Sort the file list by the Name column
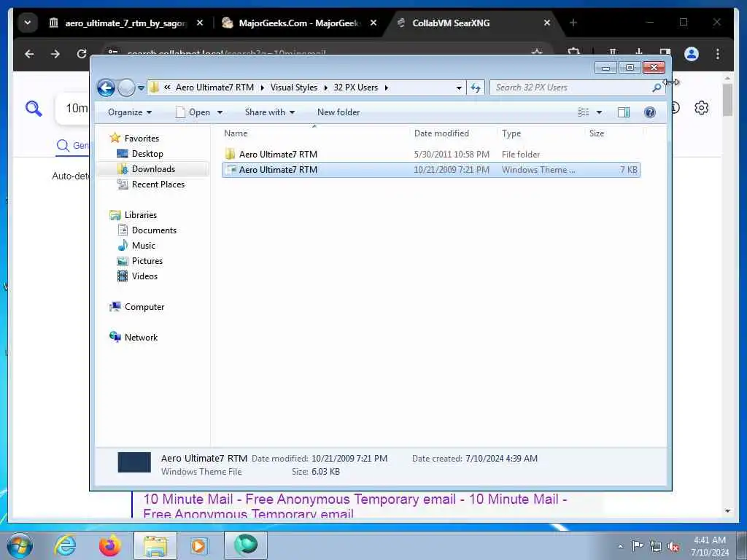The image size is (747, 560). (x=314, y=134)
